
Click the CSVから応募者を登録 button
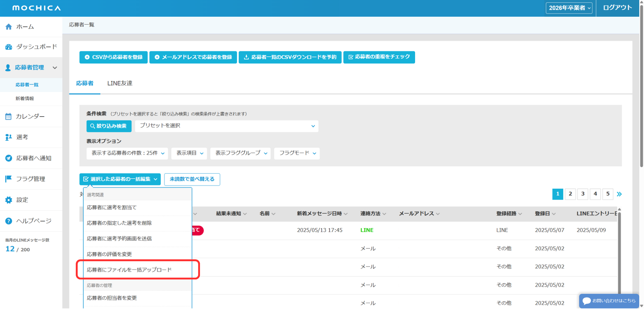[114, 57]
